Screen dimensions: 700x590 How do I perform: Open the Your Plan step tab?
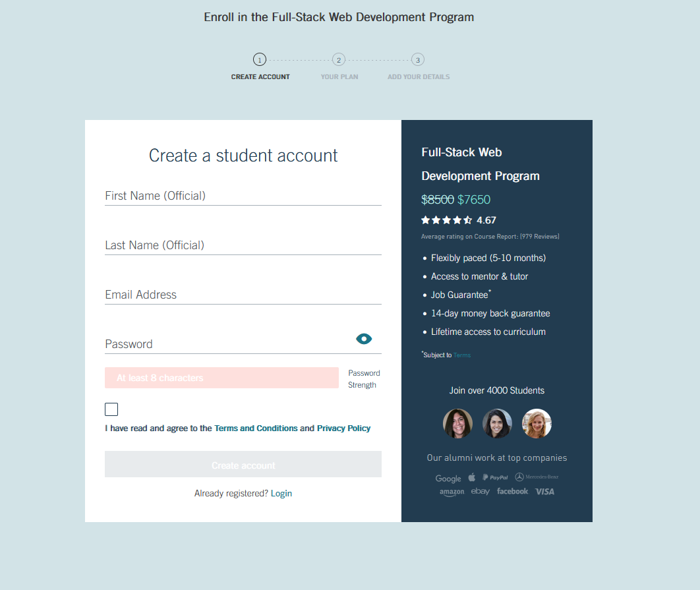tap(339, 77)
